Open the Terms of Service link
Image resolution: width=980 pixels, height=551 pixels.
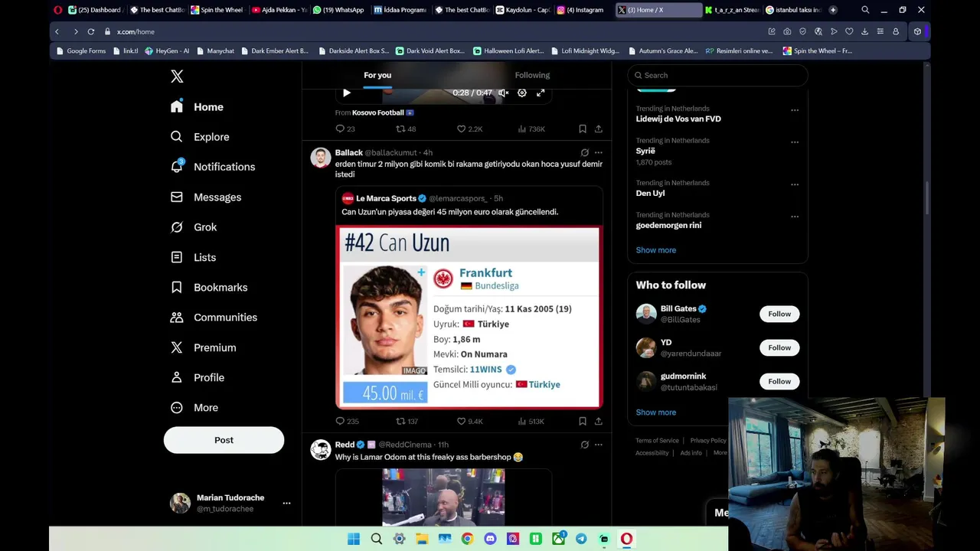click(x=657, y=441)
